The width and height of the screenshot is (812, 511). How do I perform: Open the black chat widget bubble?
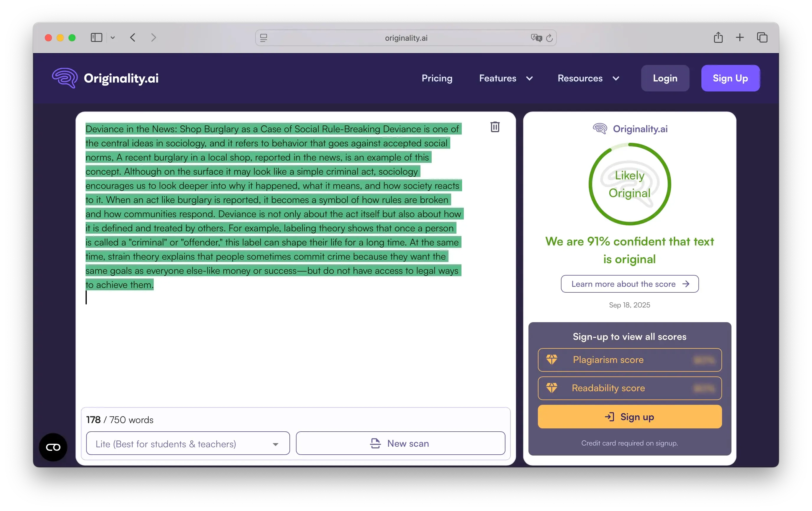pyautogui.click(x=53, y=447)
